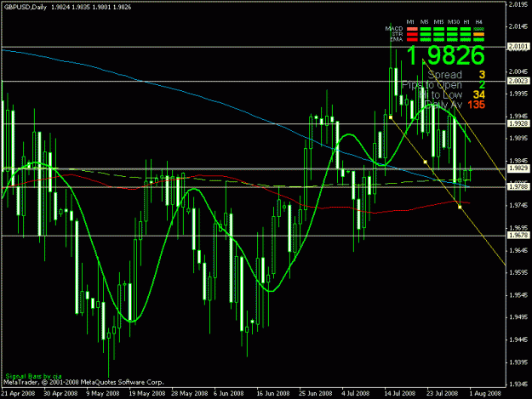The image size is (532, 399).
Task: Click the STR signal bar under M1
Action: pyautogui.click(x=412, y=34)
